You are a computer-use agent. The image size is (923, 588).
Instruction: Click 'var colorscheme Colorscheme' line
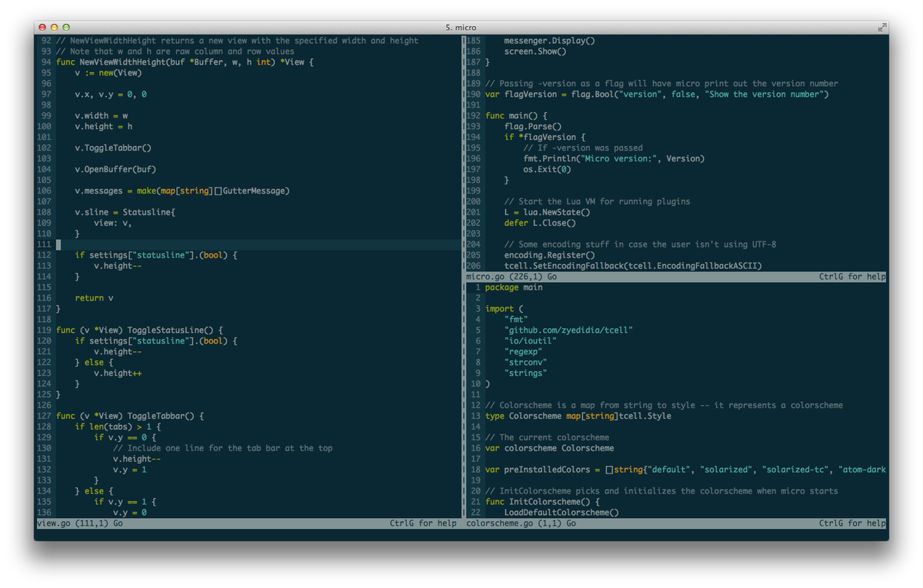coord(549,448)
